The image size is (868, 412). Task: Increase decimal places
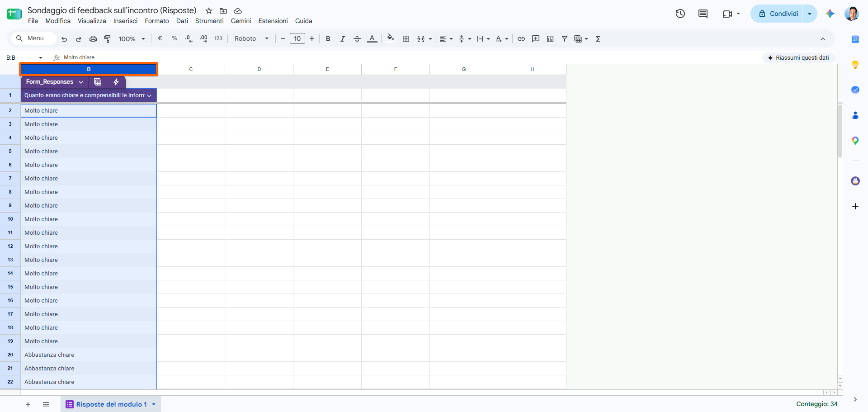[x=203, y=38]
